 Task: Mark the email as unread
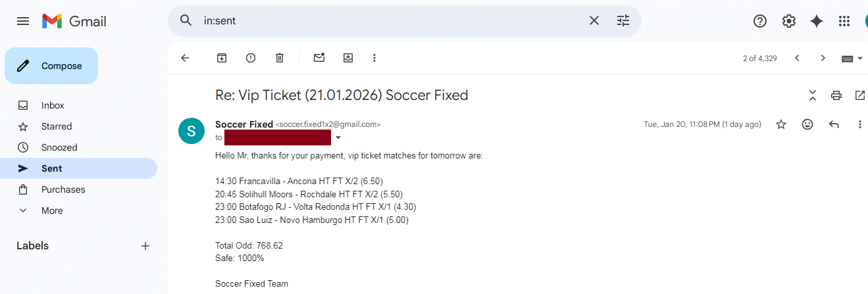[x=319, y=58]
